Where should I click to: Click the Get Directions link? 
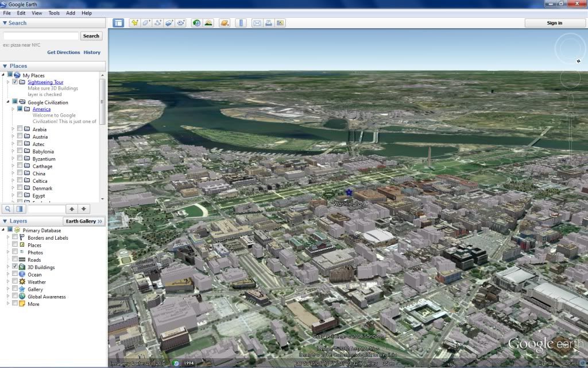click(63, 52)
